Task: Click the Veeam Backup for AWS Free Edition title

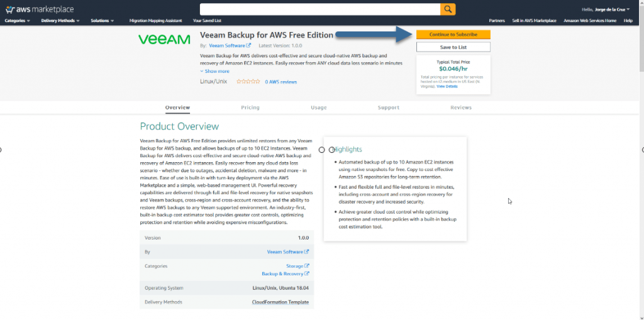Action: [x=267, y=35]
